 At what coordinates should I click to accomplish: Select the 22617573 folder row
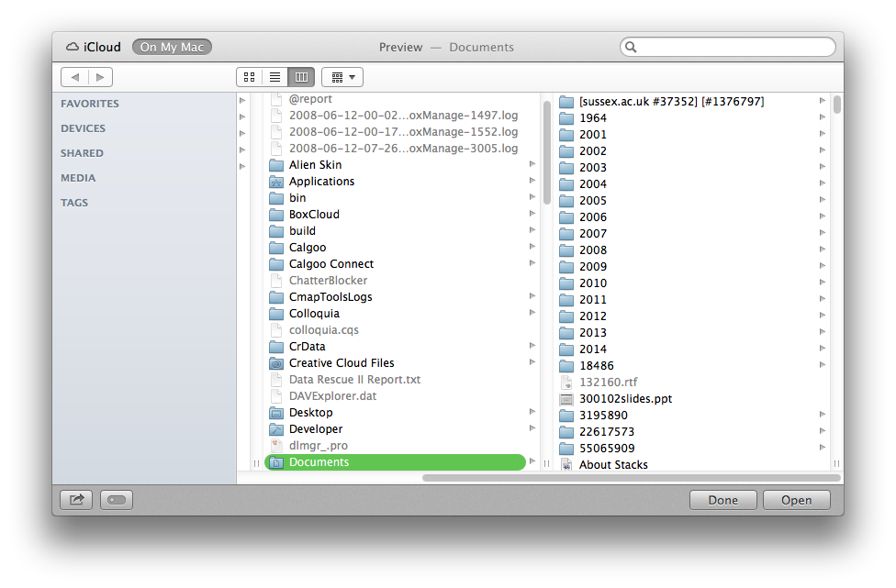(692, 432)
